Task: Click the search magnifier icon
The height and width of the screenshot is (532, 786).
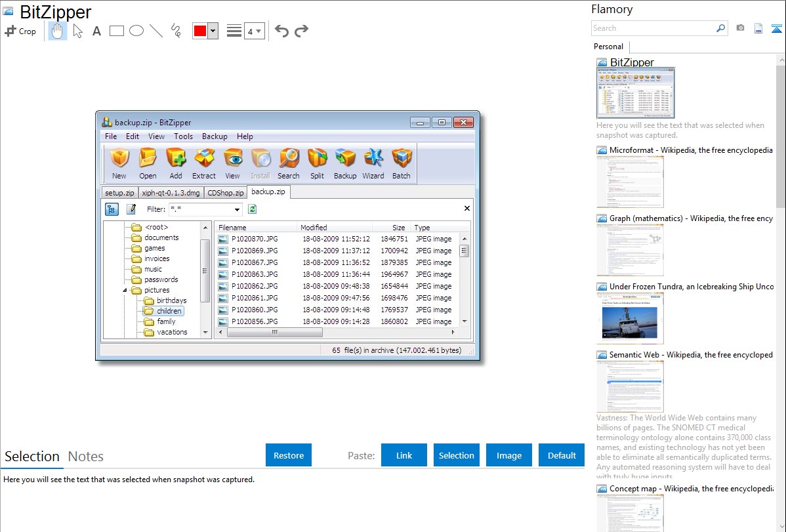Action: pos(721,28)
